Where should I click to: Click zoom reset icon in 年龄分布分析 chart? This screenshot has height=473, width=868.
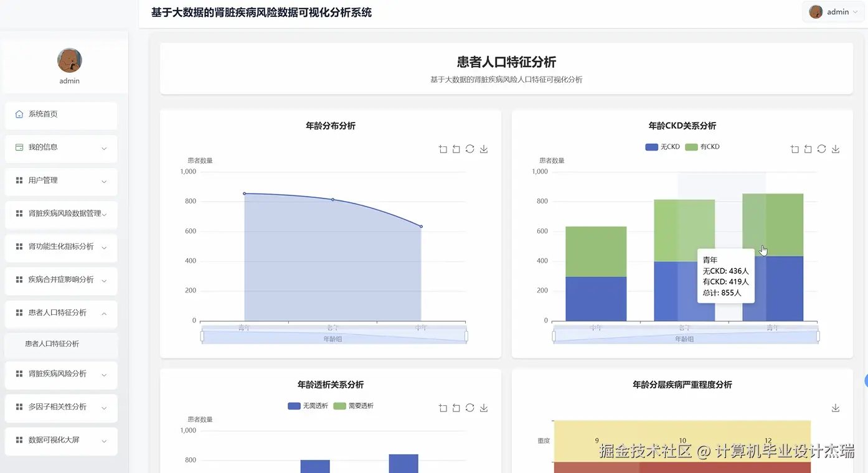pyautogui.click(x=456, y=149)
